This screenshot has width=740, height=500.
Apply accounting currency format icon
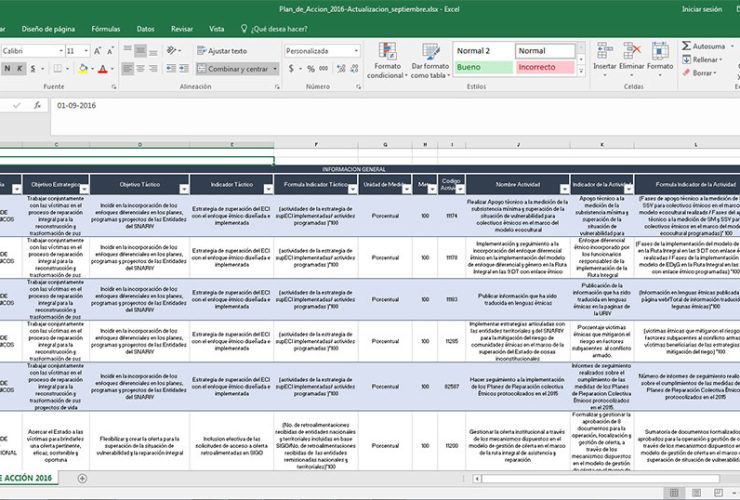(x=291, y=69)
